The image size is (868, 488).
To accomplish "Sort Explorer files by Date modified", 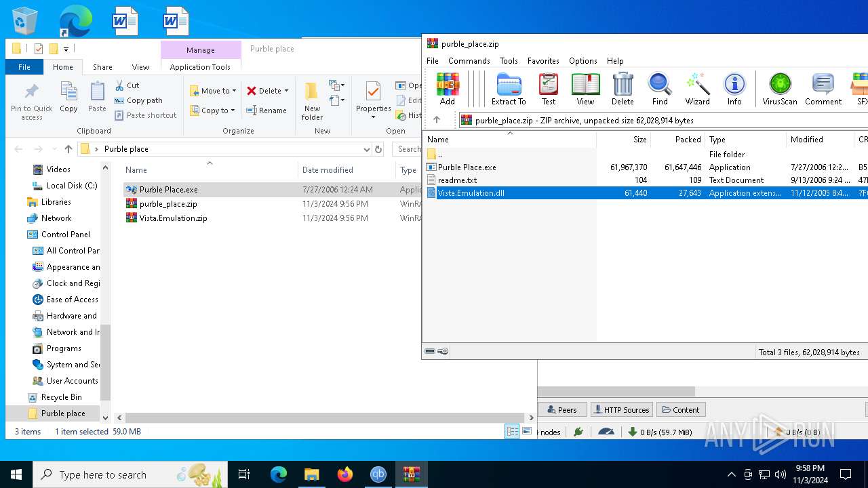I will tap(346, 170).
